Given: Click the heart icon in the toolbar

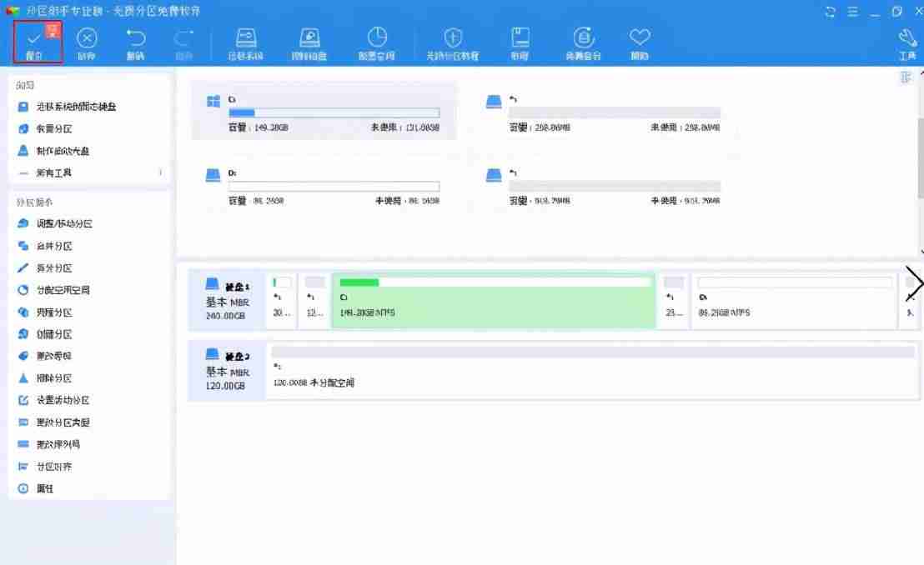Looking at the screenshot, I should [640, 43].
